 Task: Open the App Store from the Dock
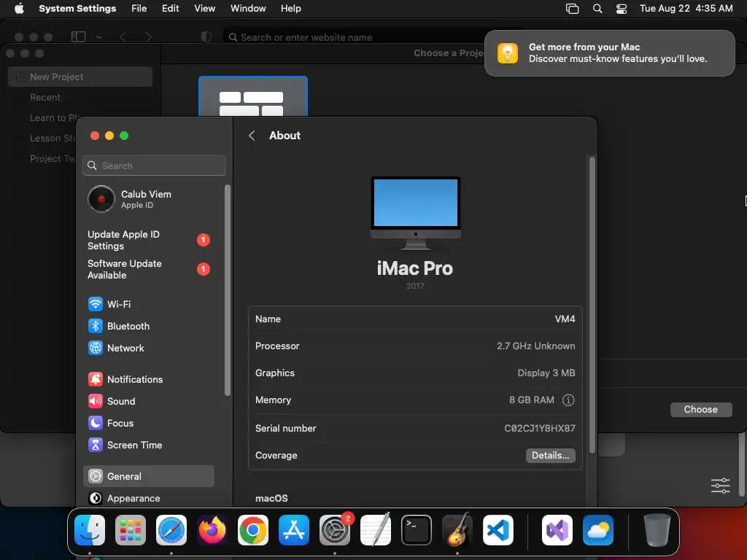pos(293,529)
